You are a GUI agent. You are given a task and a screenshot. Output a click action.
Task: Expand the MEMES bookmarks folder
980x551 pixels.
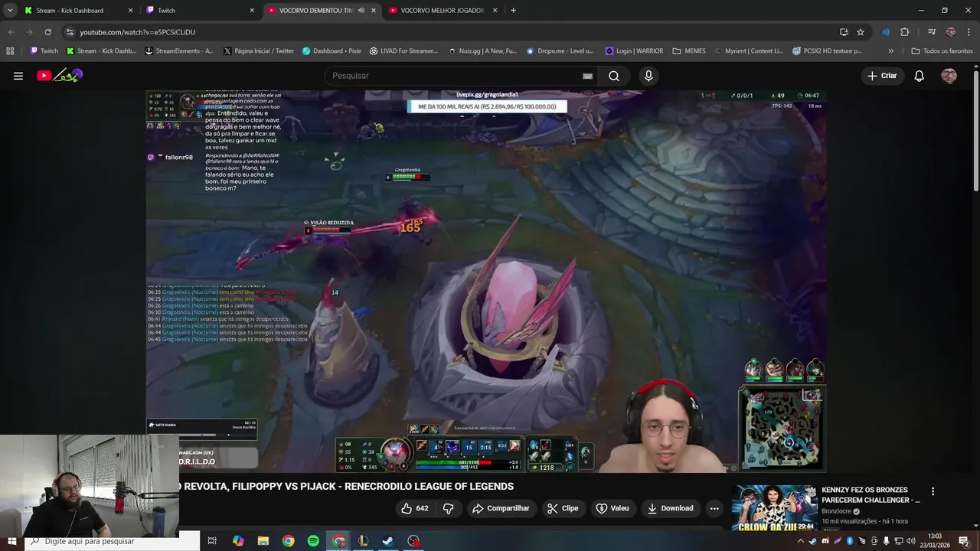coord(689,51)
